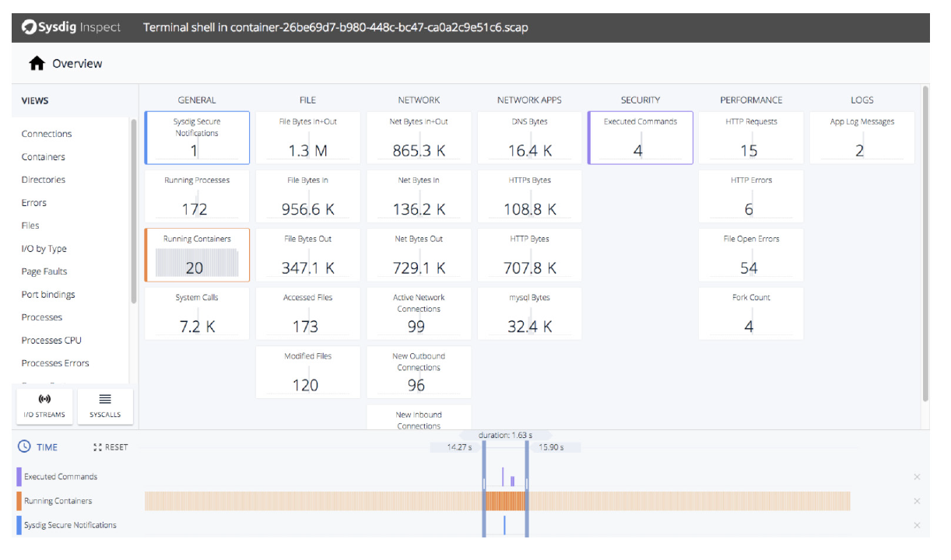Open the I/O Streams view
The height and width of the screenshot is (560, 951).
[x=44, y=406]
